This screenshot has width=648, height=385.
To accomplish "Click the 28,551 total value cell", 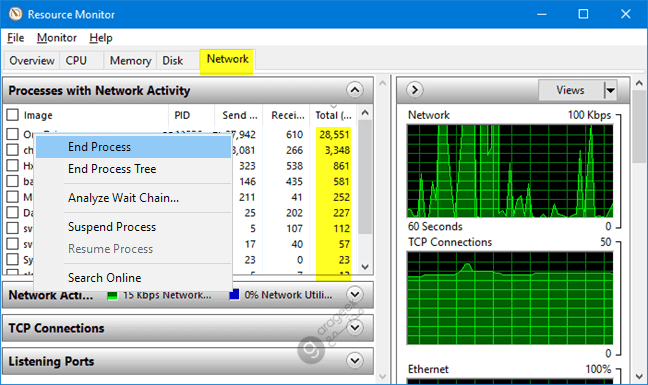I will point(334,135).
